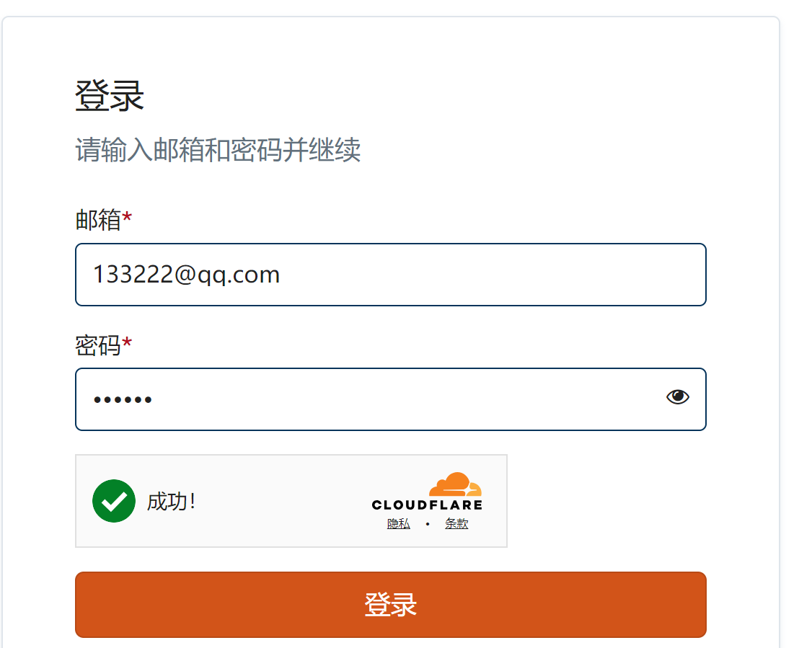Click the green success checkmark icon
812x648 pixels.
(114, 501)
